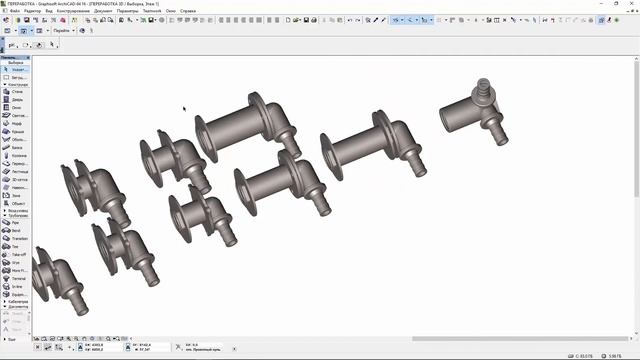Screen dimensions: 640x360
Task: Select the MEP Take-off tool
Action: click(x=15, y=255)
